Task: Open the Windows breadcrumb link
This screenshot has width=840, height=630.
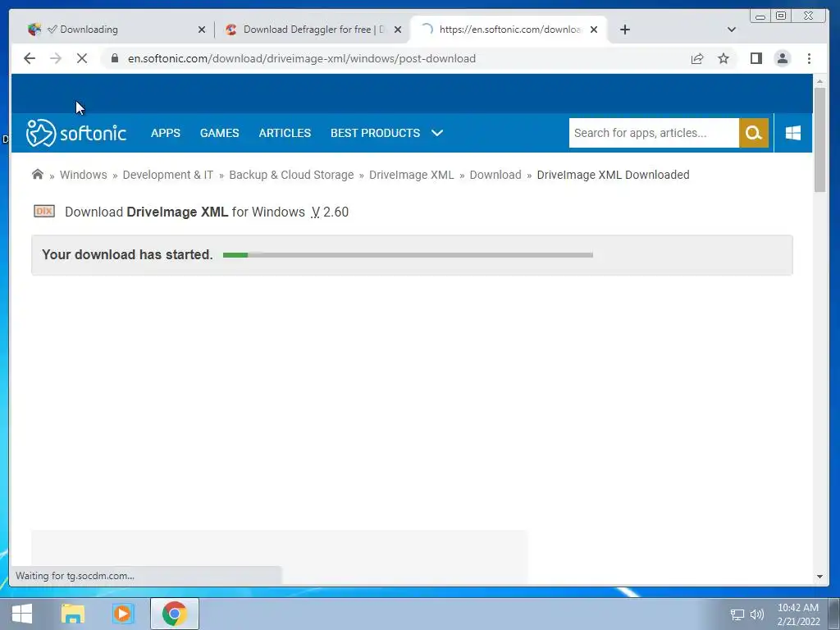Action: (84, 175)
